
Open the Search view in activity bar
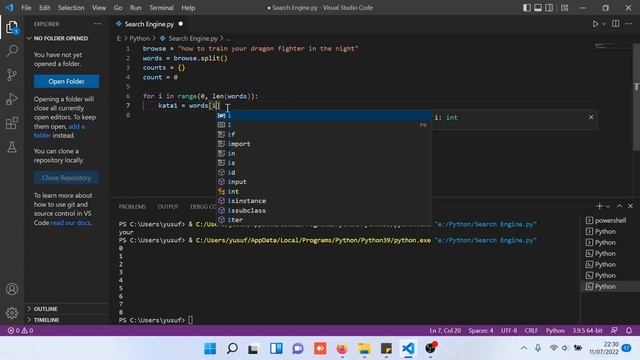[12, 51]
